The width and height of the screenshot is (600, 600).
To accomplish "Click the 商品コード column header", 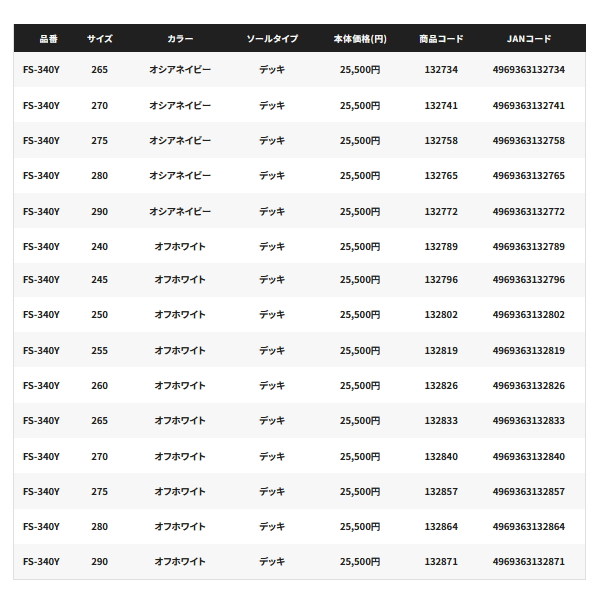I will pyautogui.click(x=441, y=39).
